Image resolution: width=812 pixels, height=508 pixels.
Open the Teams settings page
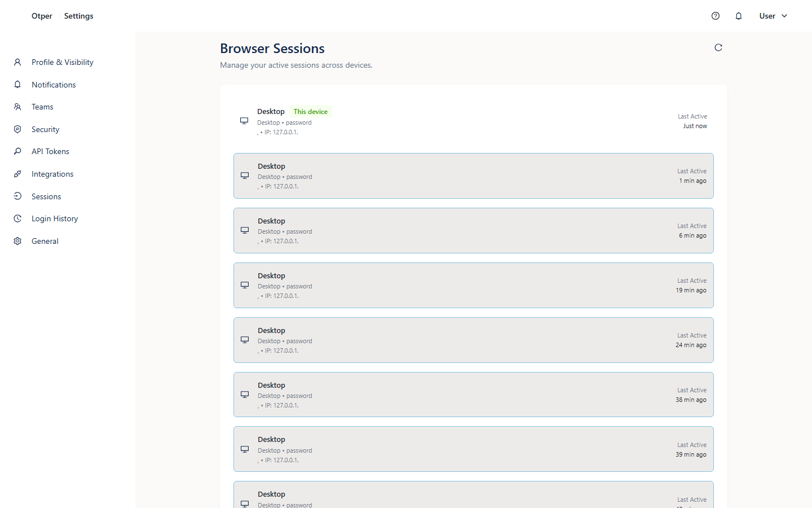click(42, 107)
